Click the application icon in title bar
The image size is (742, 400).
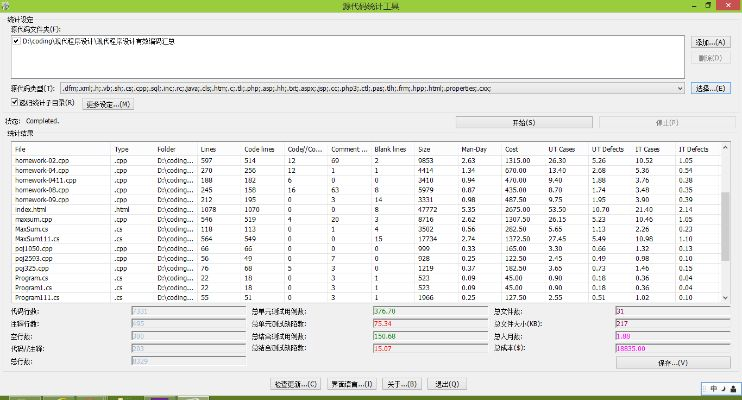click(6, 6)
